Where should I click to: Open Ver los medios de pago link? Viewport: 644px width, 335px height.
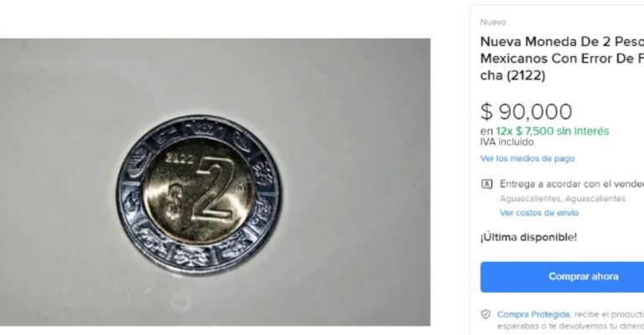tap(527, 158)
